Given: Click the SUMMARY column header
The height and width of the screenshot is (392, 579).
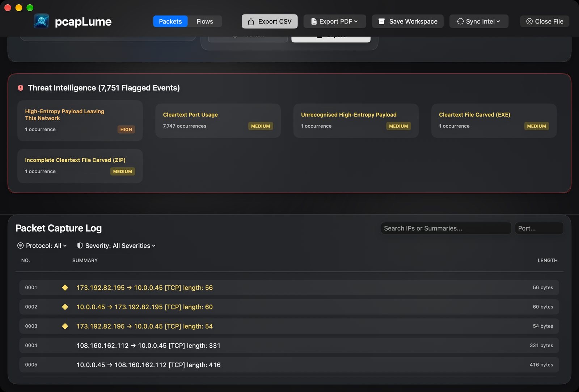Looking at the screenshot, I should click(85, 261).
